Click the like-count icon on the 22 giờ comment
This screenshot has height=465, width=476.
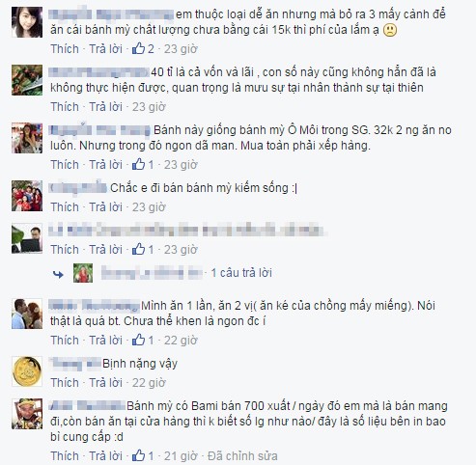tap(139, 341)
